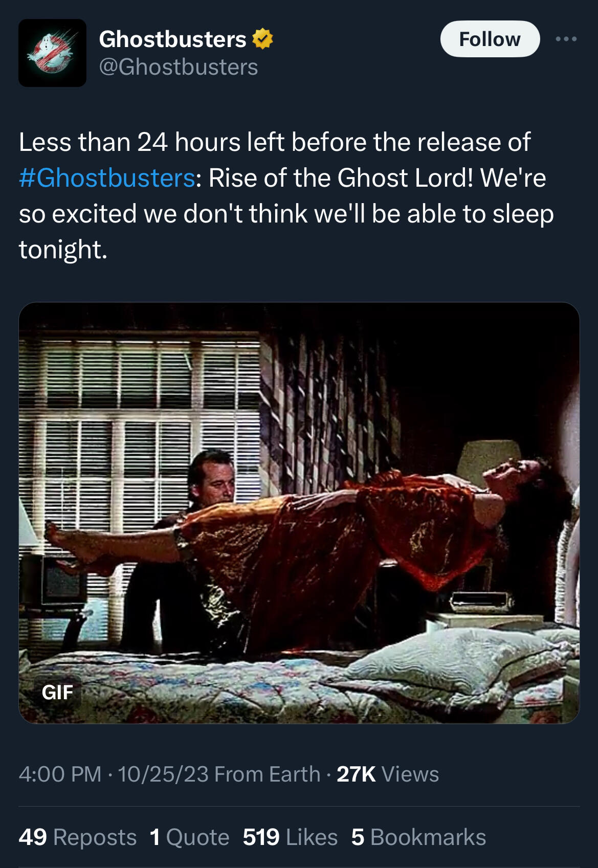Open the 27K Views analytics
Viewport: 598px width, 868px height.
388,774
